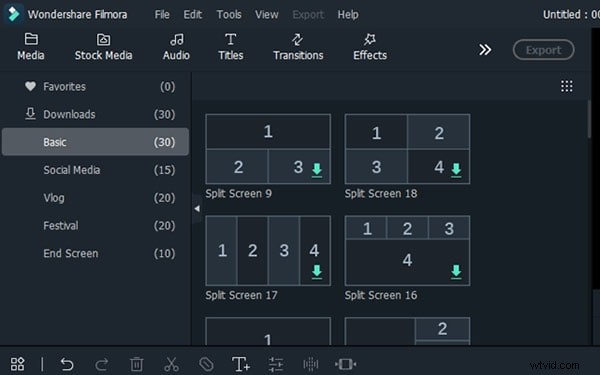The height and width of the screenshot is (375, 600).
Task: Open the Media tab
Action: (x=31, y=47)
